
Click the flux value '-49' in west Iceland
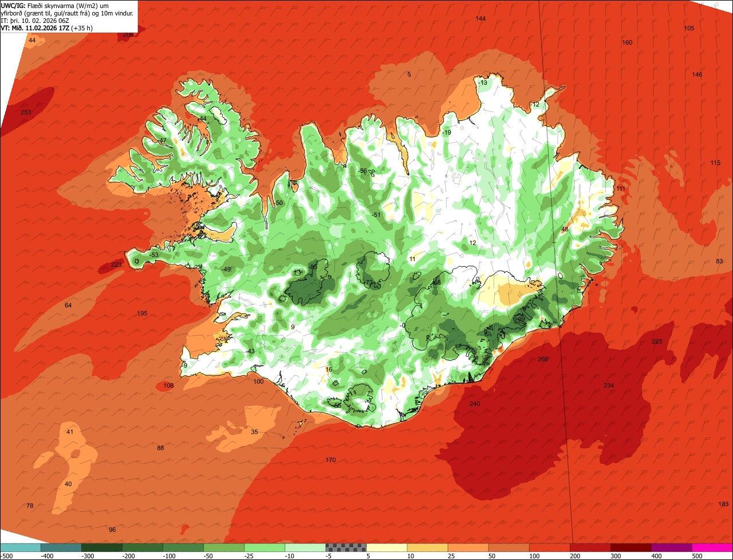[226, 269]
